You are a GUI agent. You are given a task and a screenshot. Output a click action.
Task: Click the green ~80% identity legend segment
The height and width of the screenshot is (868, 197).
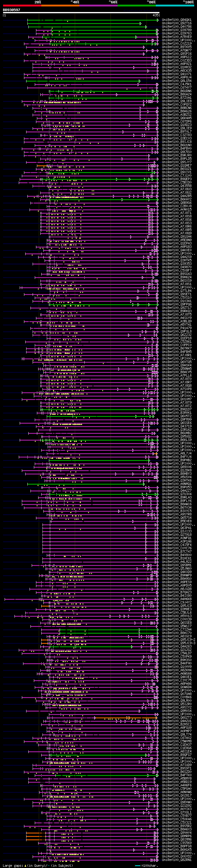137,6
